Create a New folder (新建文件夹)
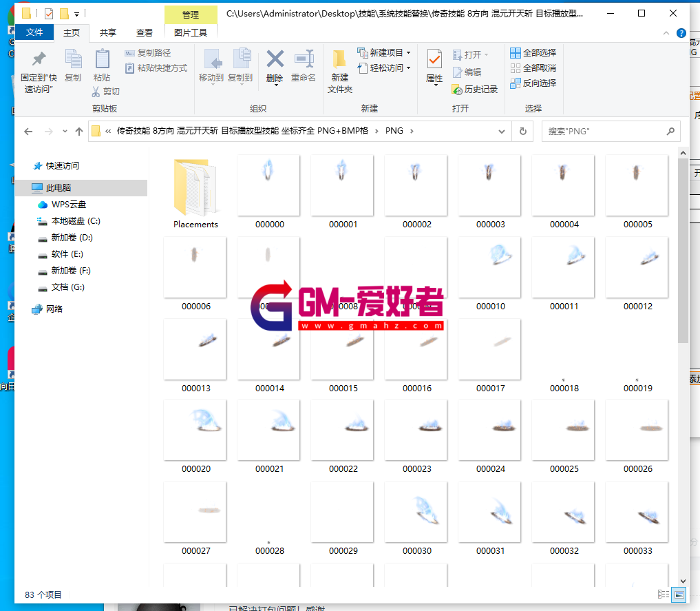This screenshot has height=611, width=700. point(340,72)
